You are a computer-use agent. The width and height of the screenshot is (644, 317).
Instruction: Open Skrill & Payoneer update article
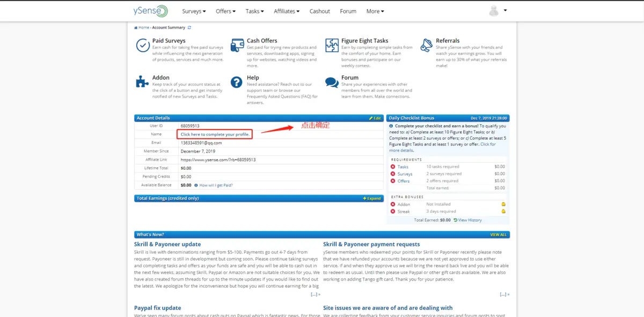[167, 244]
